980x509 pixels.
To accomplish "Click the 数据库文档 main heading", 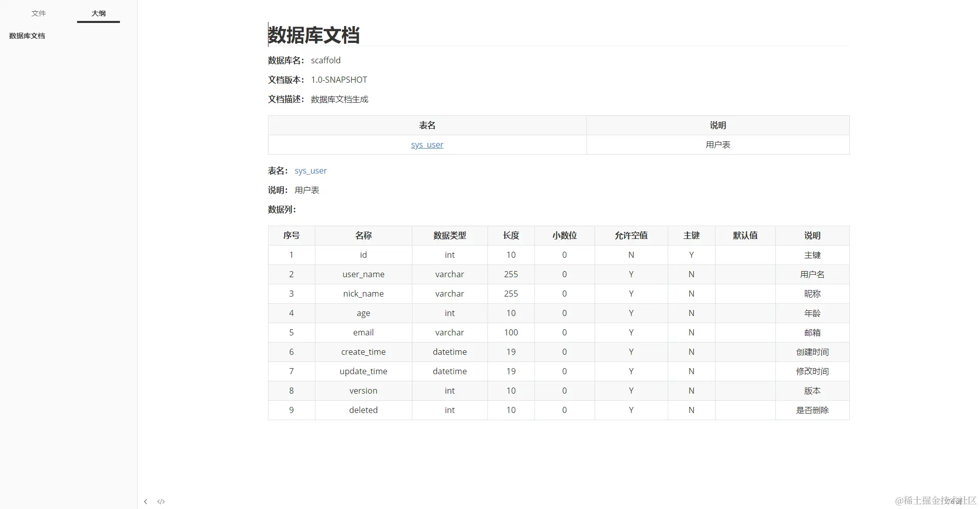I will point(313,35).
